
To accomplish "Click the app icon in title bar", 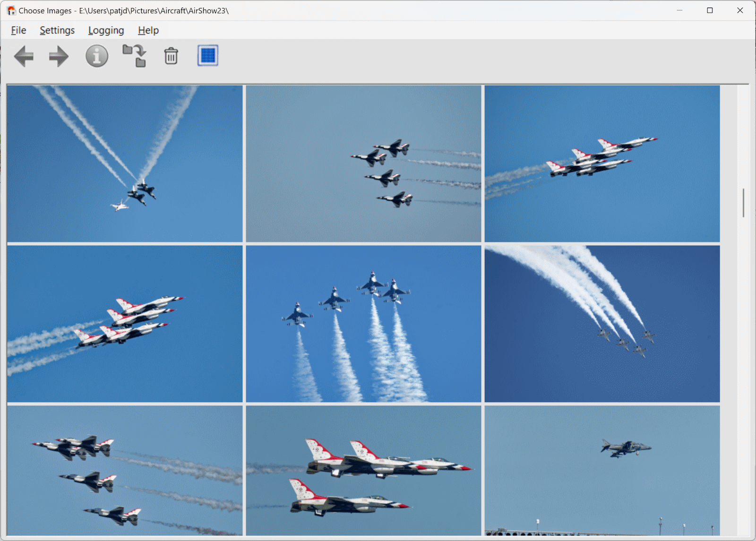I will [x=11, y=10].
